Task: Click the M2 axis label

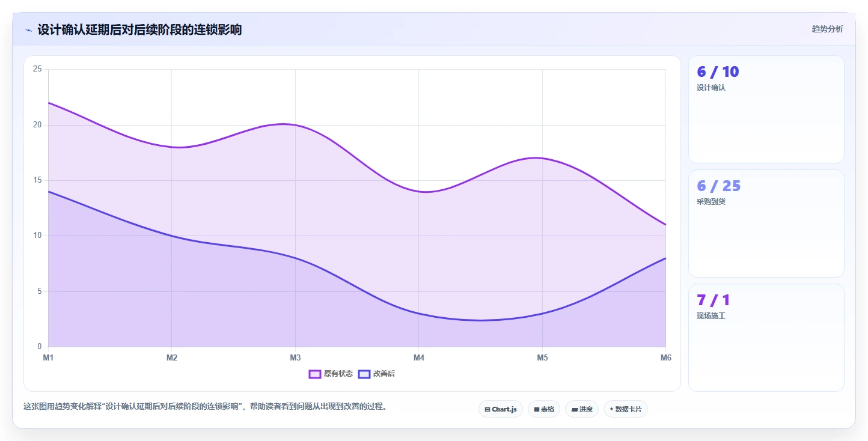Action: pyautogui.click(x=172, y=358)
